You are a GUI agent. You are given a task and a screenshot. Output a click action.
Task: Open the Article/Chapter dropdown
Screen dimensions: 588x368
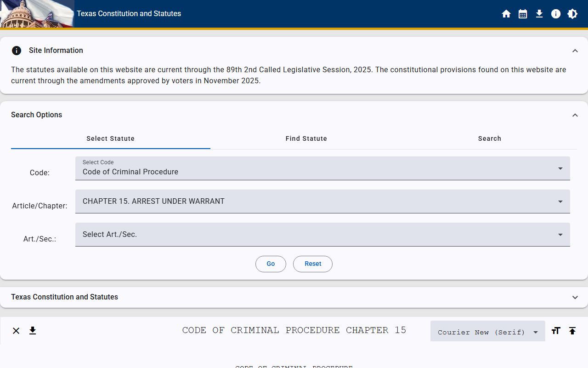(322, 201)
